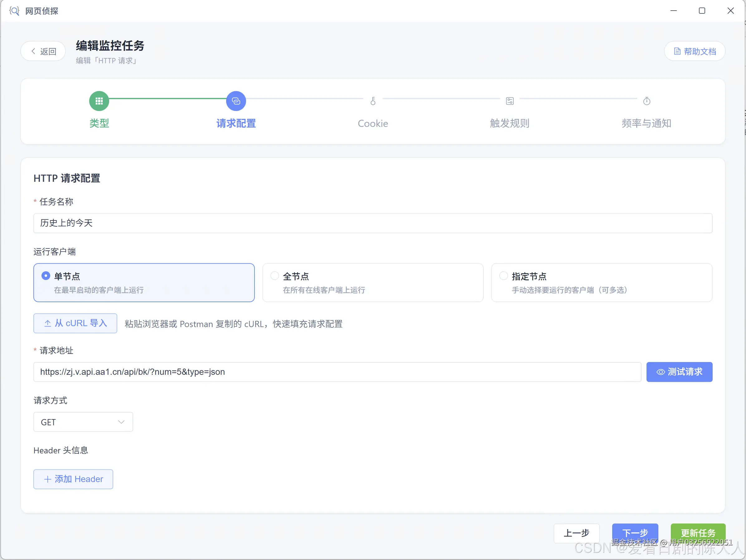746x560 pixels.
Task: Open the 请求方式 GET dropdown
Action: [83, 422]
